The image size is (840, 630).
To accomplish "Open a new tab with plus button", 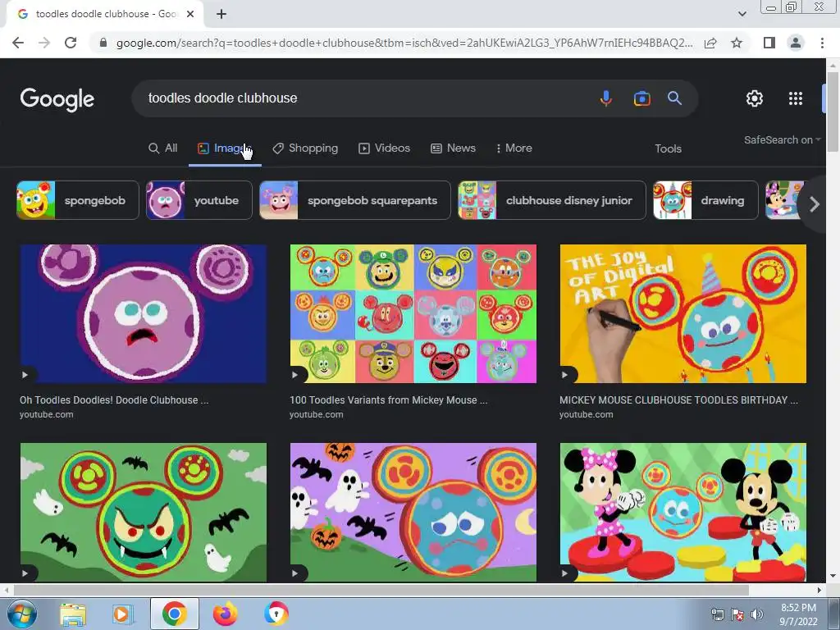I will [x=221, y=15].
